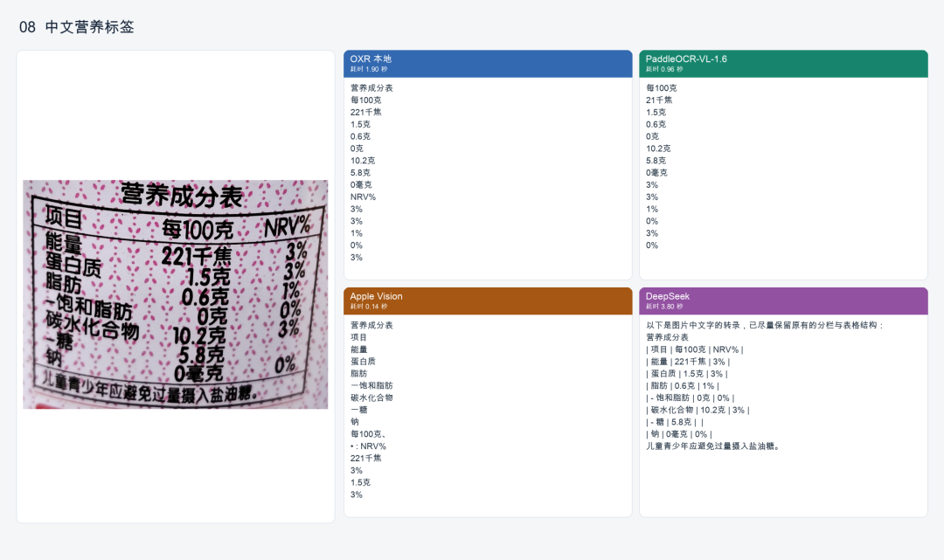Click DeepSeek row "| - 糖 | 5.8克 | |"
The width and height of the screenshot is (944, 560).
pos(675,422)
